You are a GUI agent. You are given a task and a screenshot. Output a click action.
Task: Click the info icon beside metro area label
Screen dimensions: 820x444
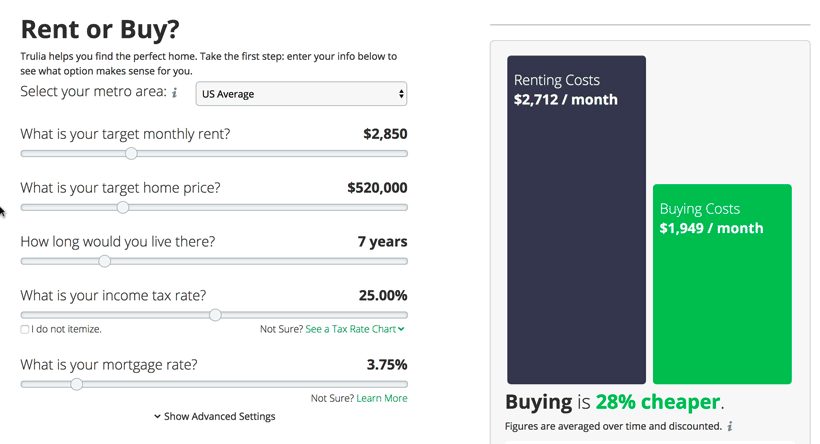coord(175,93)
